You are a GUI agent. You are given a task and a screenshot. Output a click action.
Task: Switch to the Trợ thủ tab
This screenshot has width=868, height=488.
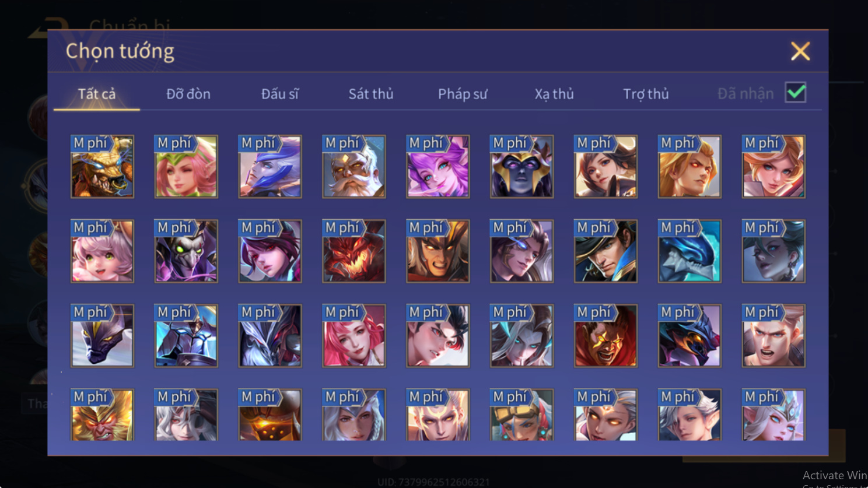click(646, 94)
